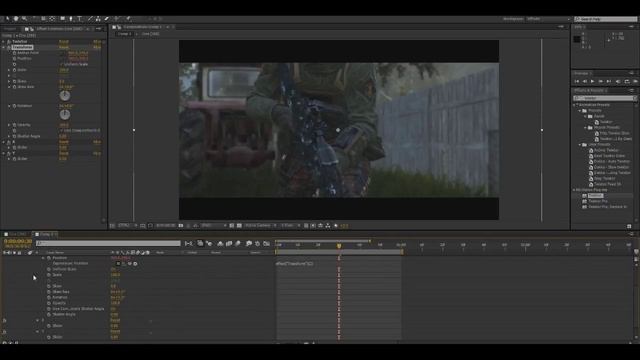
Task: Start RAM preview in Preview panel
Action: click(636, 82)
